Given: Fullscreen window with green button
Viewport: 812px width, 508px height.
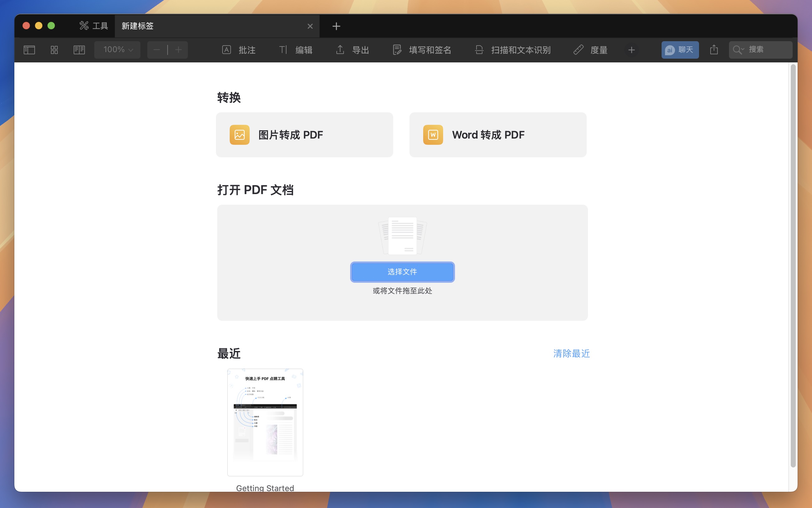Looking at the screenshot, I should tap(51, 26).
